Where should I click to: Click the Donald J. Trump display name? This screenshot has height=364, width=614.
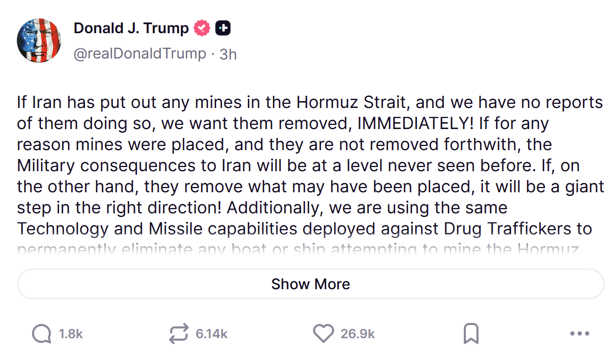[x=131, y=28]
